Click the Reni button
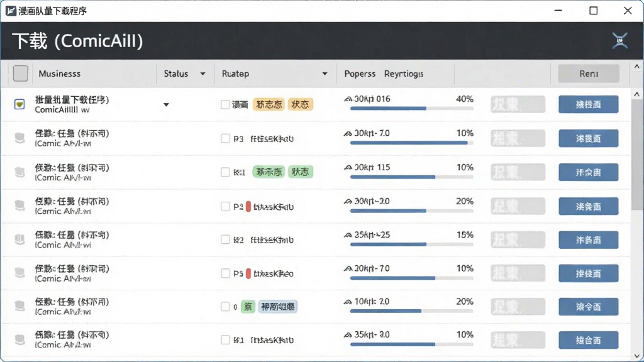This screenshot has width=644, height=362. [589, 74]
